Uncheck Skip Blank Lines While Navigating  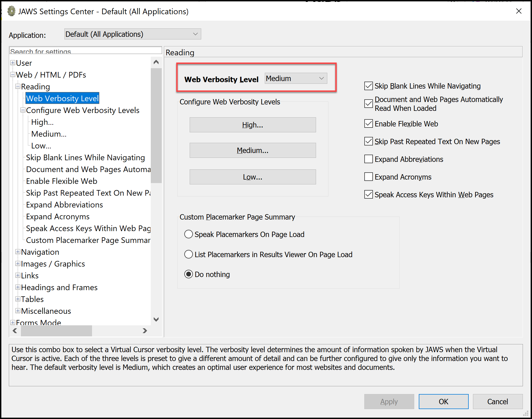(x=369, y=86)
